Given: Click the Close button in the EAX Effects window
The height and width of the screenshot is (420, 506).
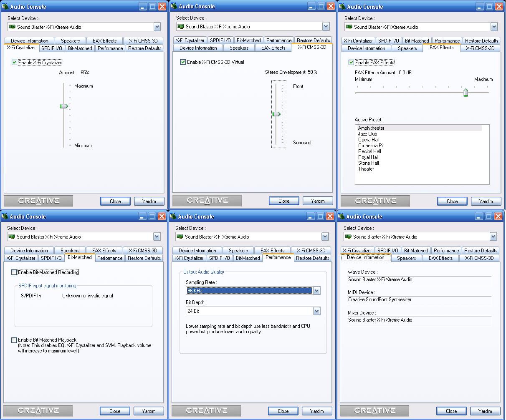Looking at the screenshot, I should coord(452,201).
